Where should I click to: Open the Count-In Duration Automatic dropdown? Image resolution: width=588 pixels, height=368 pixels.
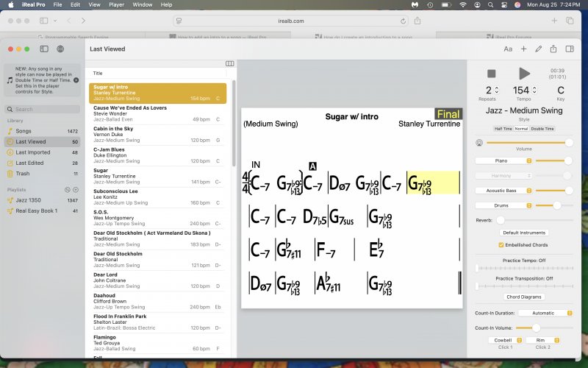543,313
